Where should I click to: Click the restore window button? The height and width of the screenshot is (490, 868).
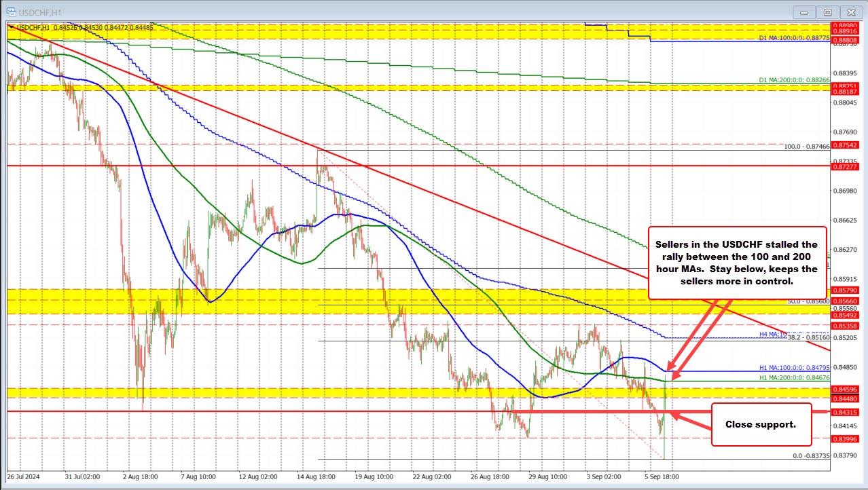pos(827,12)
